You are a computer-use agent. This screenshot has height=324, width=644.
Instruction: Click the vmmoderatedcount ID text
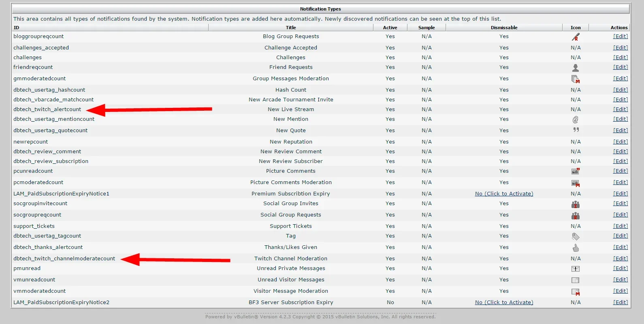coord(39,291)
